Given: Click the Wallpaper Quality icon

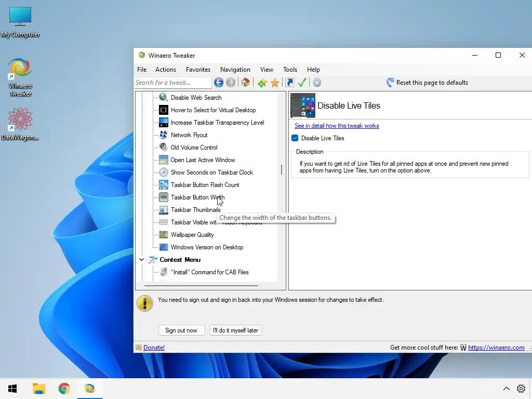Looking at the screenshot, I should 164,235.
